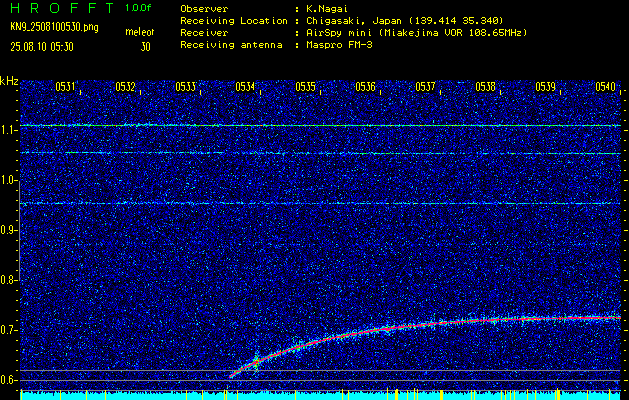629x400 pixels.
Task: Select the timestamp 25.08.10 05:30
Action: click(42, 47)
